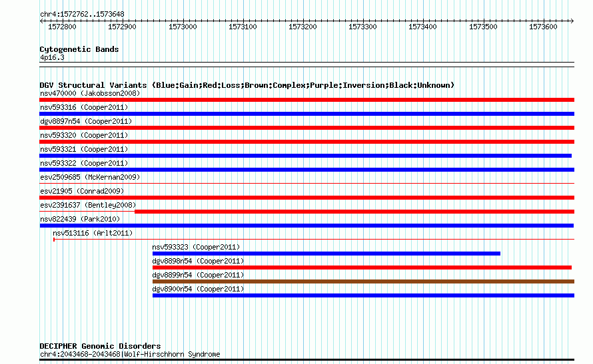Click the blue nsv593321 gain bar
593x364 pixels.
pos(306,156)
